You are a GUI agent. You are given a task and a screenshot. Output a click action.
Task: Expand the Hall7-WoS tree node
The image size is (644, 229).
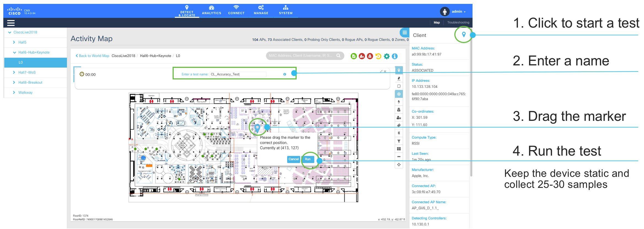(14, 72)
